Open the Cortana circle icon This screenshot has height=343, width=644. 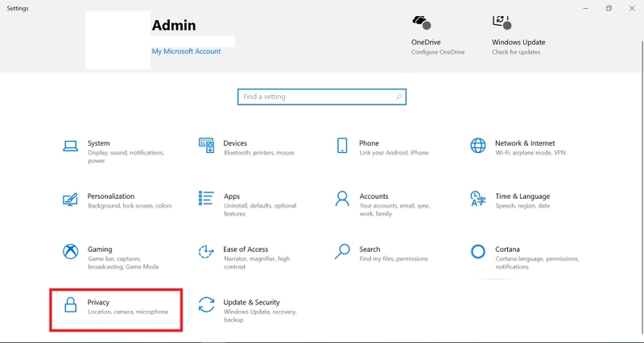(478, 251)
